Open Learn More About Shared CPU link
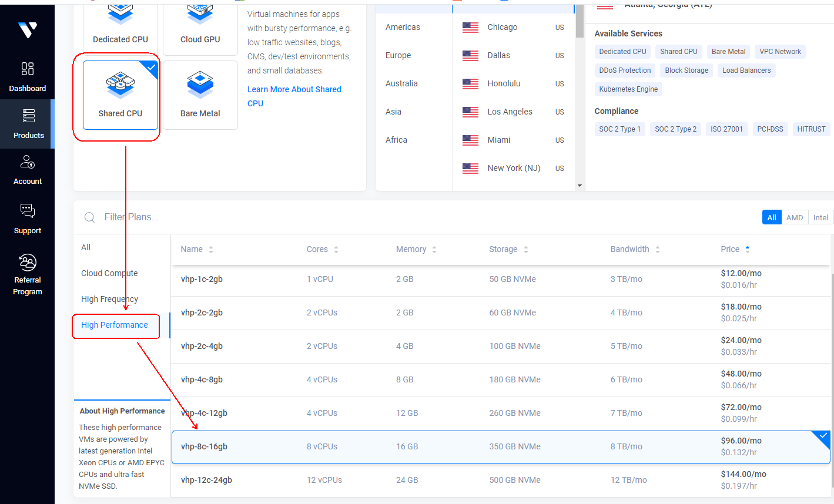The width and height of the screenshot is (834, 504). click(x=294, y=96)
